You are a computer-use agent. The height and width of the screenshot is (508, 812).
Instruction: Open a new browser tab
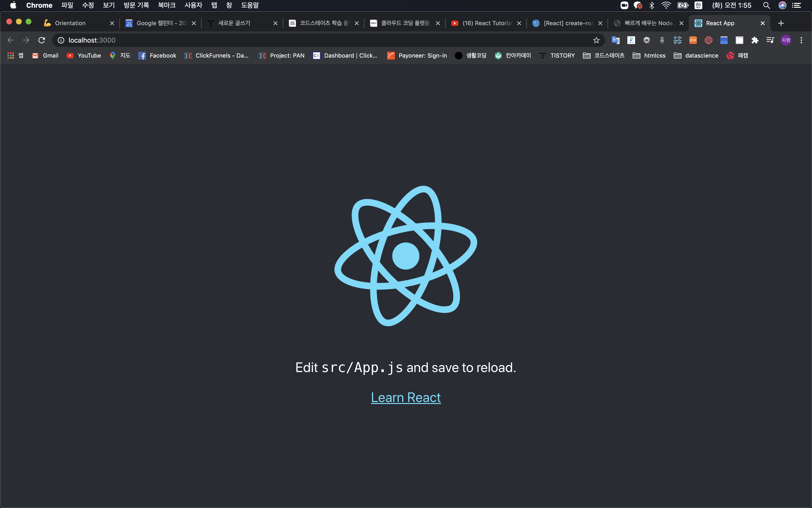[x=781, y=23]
